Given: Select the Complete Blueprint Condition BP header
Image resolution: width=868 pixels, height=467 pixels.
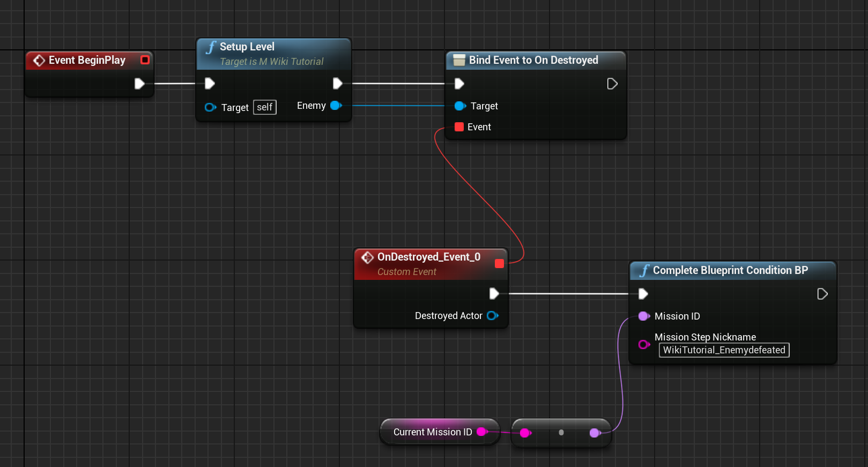Looking at the screenshot, I should [733, 271].
